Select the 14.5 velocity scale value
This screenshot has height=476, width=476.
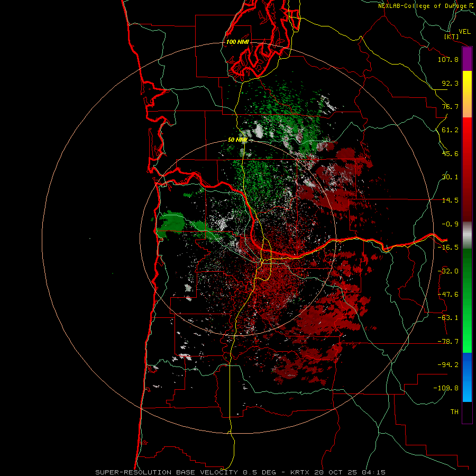click(x=450, y=200)
